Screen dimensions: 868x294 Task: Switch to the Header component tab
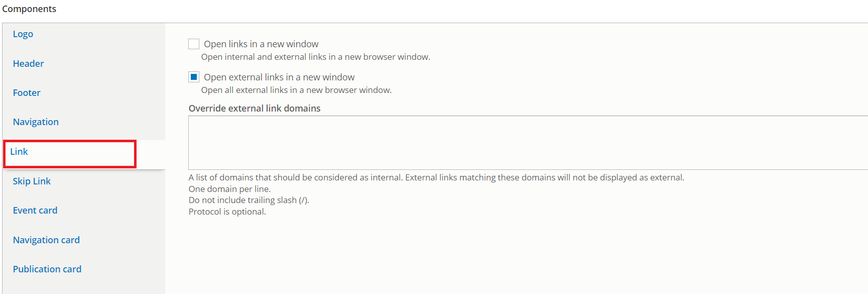(28, 63)
